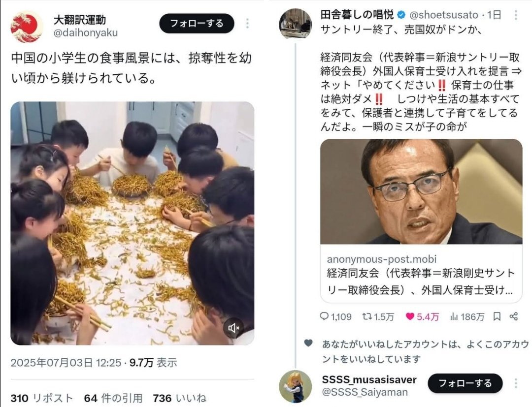This screenshot has width=532, height=407.
Task: Click the blue verified badge beside 田舎暮しの唱悦
Action: click(x=401, y=15)
